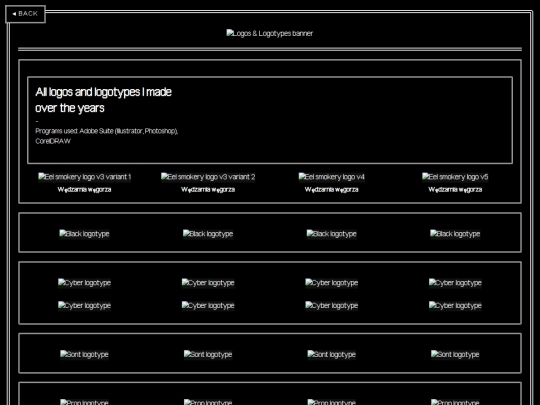540x405 pixels.
Task: Click the 'Programs used: Adobe Suite' line
Action: tap(106, 131)
